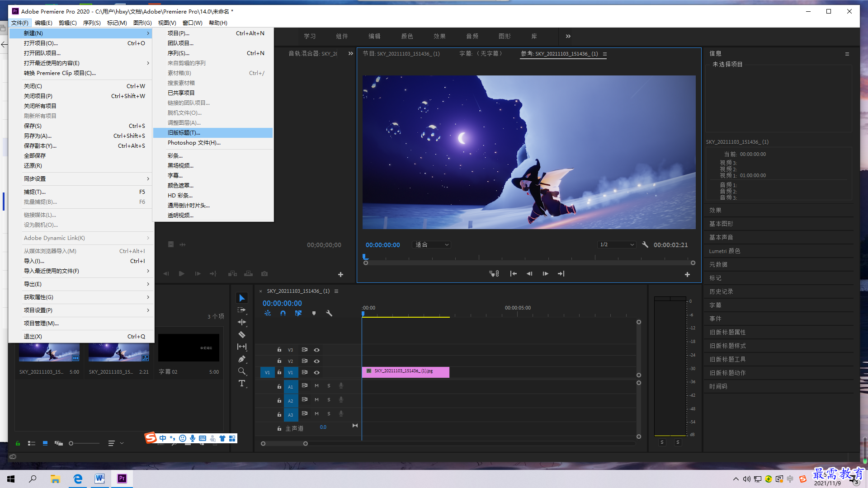Switch to the 字幕 (无字幕) panel tab

(481, 53)
